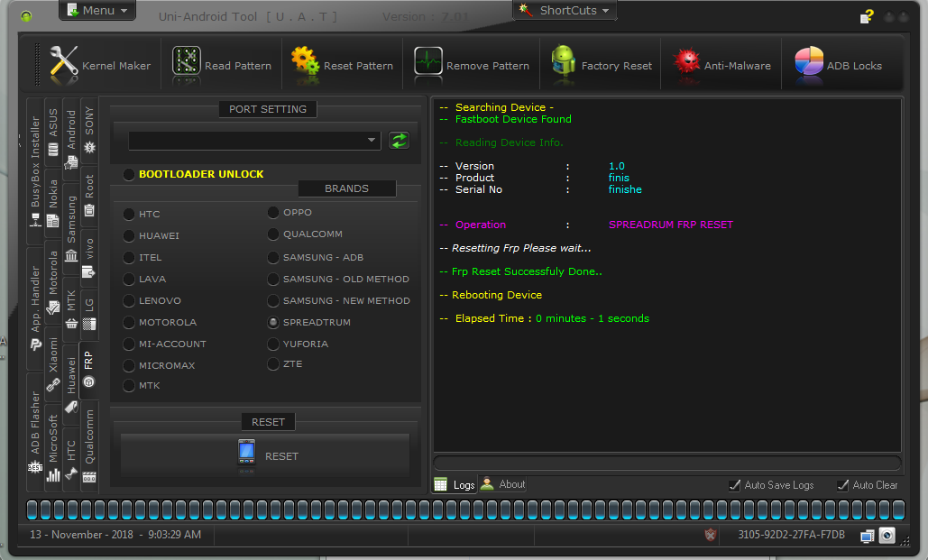
Task: Toggle the Auto Save Logs checkbox
Action: [x=734, y=485]
